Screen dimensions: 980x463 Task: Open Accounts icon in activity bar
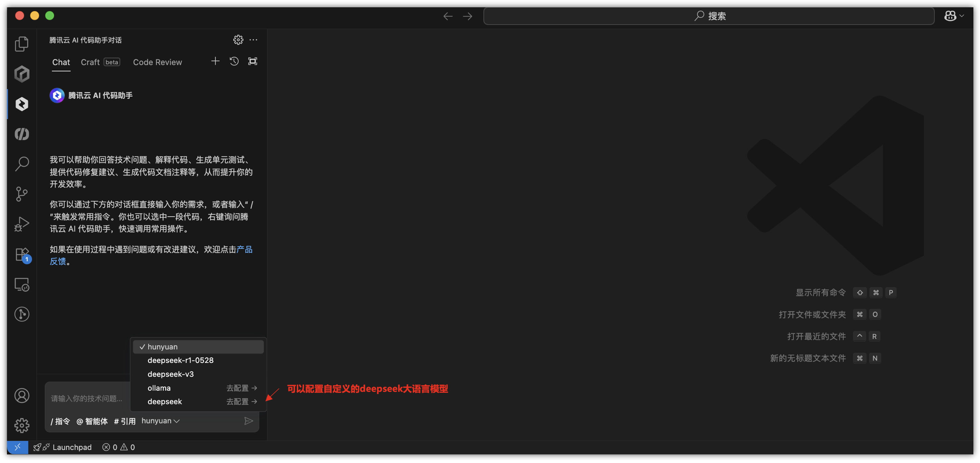pyautogui.click(x=22, y=396)
